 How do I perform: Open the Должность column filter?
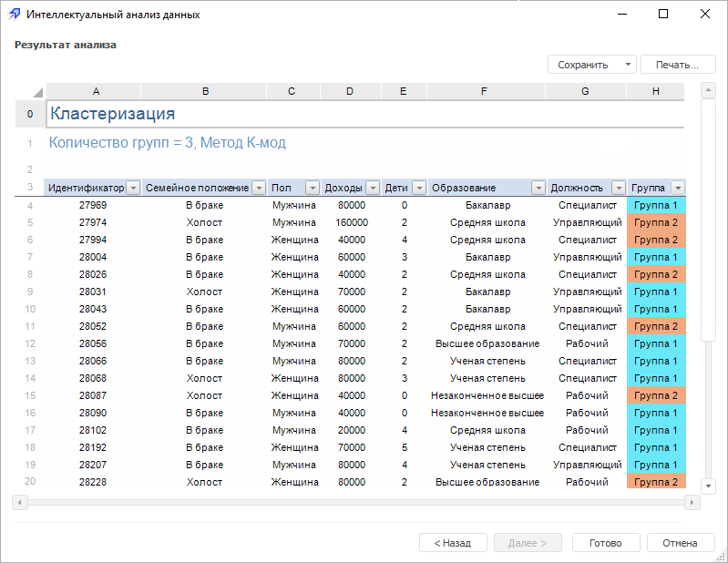[x=619, y=188]
